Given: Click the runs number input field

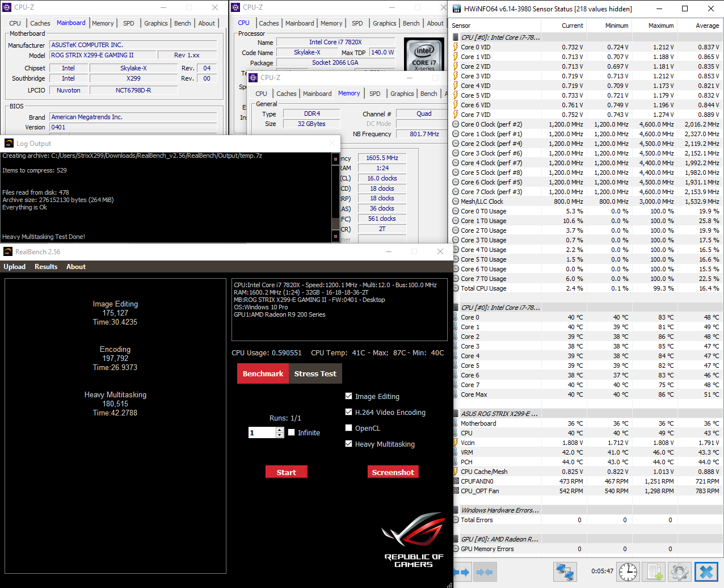Looking at the screenshot, I should (x=262, y=432).
